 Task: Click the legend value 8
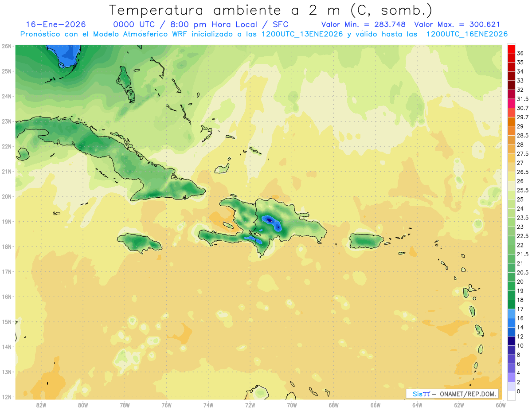tap(519, 355)
